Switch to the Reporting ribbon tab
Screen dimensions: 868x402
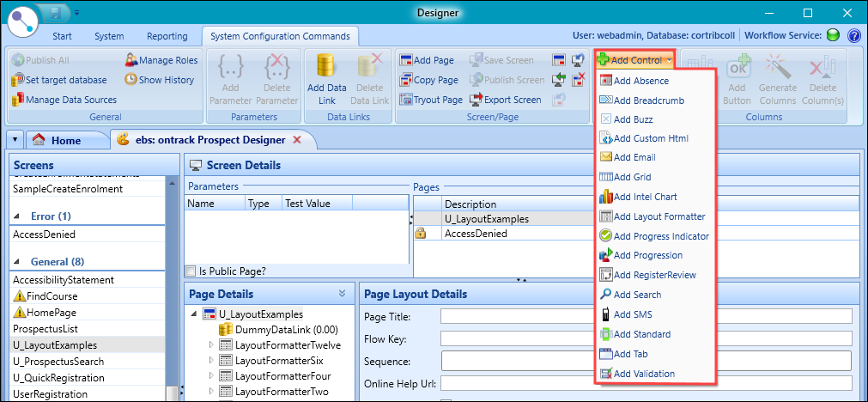coord(167,36)
